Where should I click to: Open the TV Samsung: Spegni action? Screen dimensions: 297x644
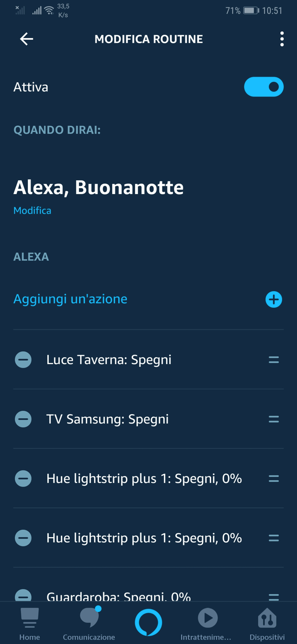pos(108,419)
